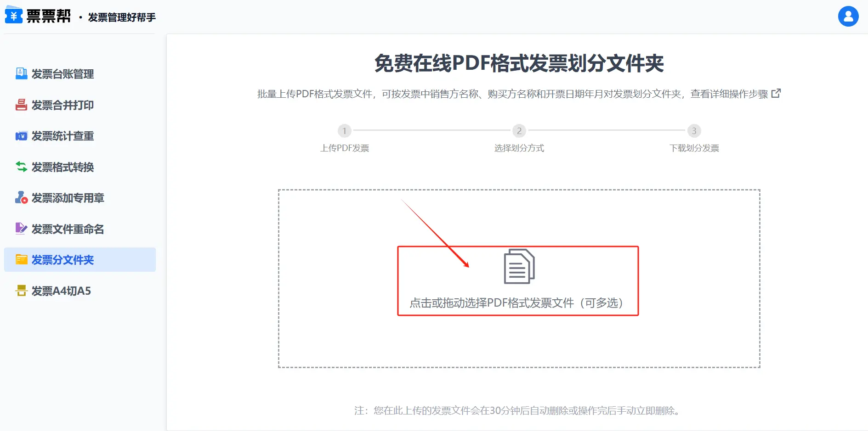Click the 发票格式转换 arrows icon
The height and width of the screenshot is (431, 868).
[21, 167]
